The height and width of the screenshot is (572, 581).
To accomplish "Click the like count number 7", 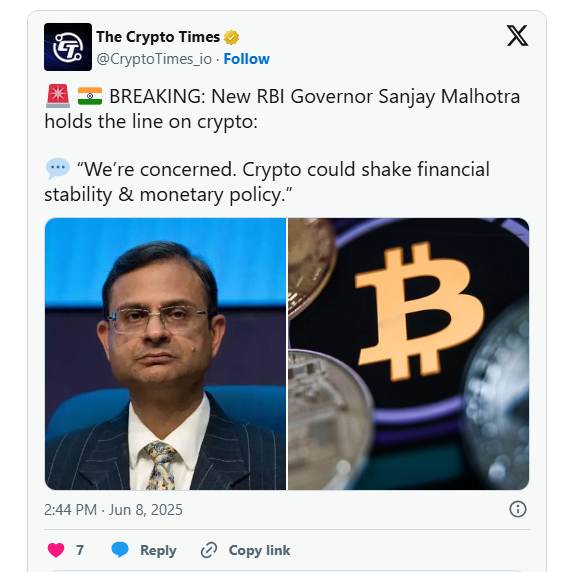I will pos(80,550).
